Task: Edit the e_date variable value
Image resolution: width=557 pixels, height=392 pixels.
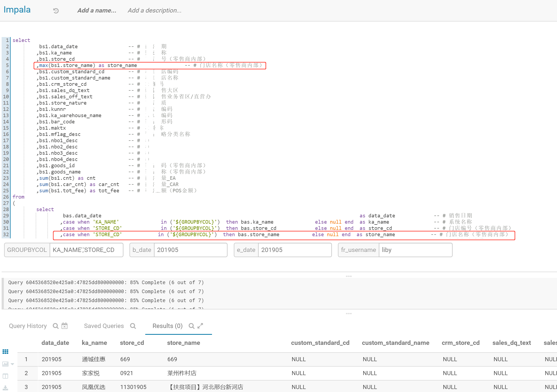Action: click(295, 250)
